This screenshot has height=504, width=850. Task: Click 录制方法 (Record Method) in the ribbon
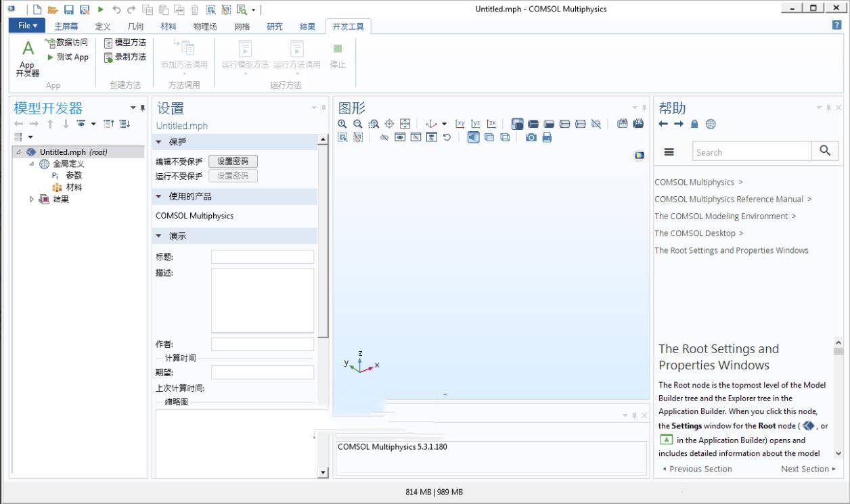[x=125, y=58]
